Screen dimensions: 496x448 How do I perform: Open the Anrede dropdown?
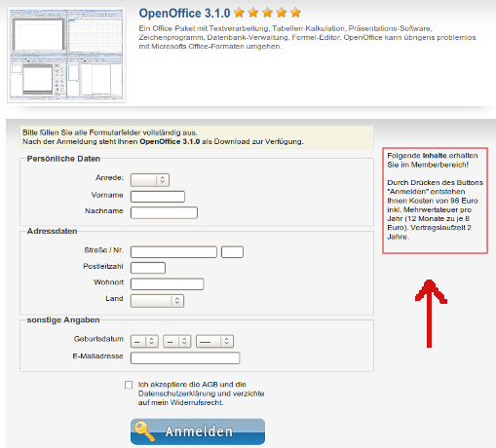coord(150,180)
